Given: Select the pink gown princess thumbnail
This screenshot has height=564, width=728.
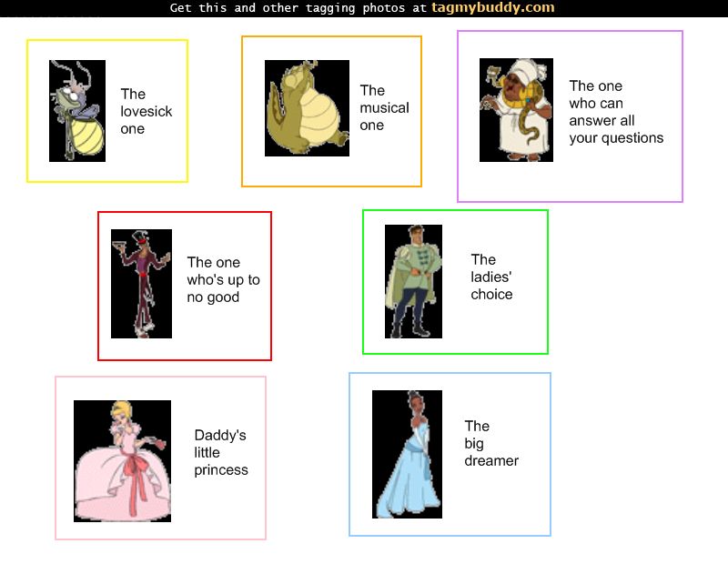Looking at the screenshot, I should 122,461.
